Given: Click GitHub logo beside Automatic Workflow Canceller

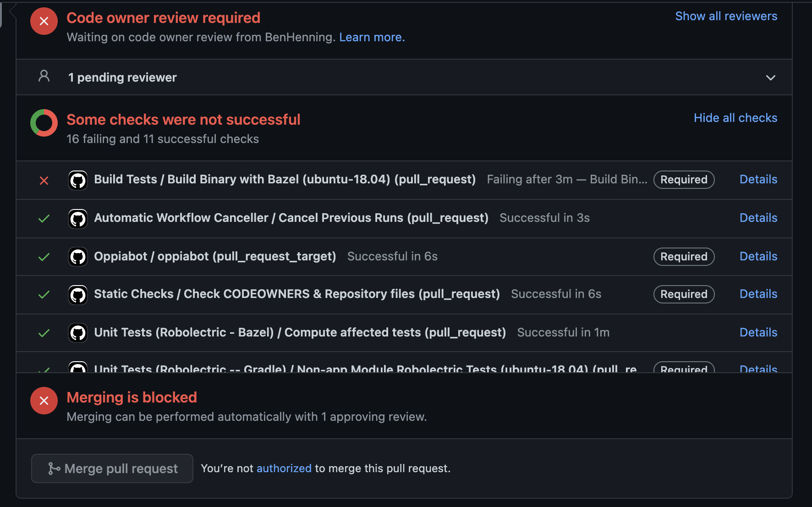Looking at the screenshot, I should (78, 219).
